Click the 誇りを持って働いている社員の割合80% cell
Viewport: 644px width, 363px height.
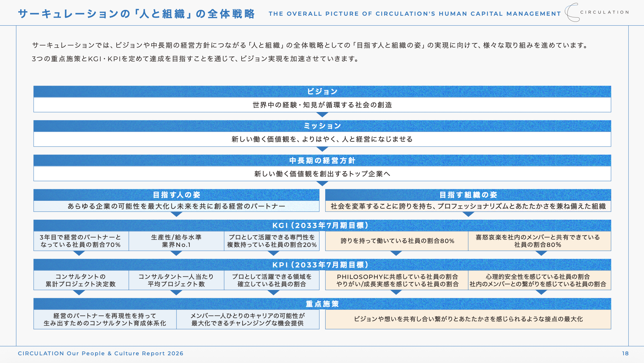[397, 241]
